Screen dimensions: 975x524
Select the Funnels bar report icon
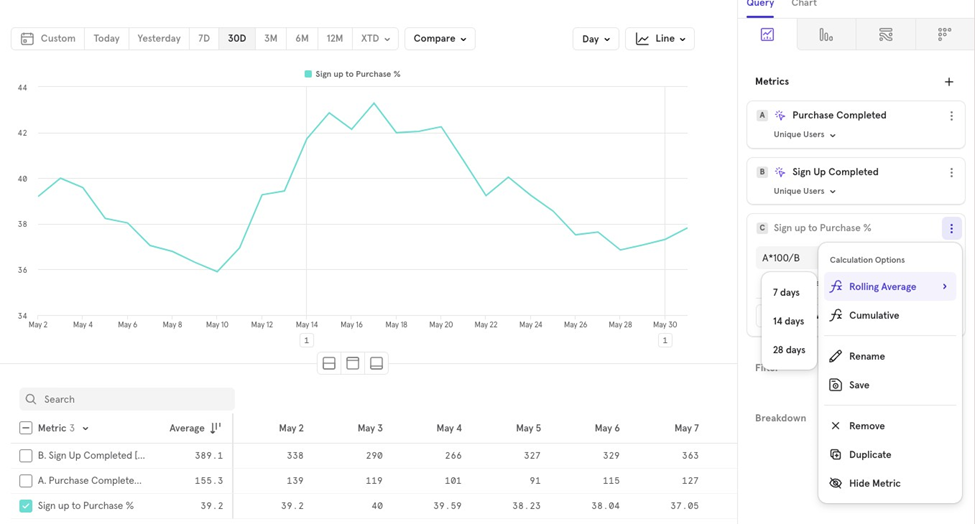pos(826,35)
